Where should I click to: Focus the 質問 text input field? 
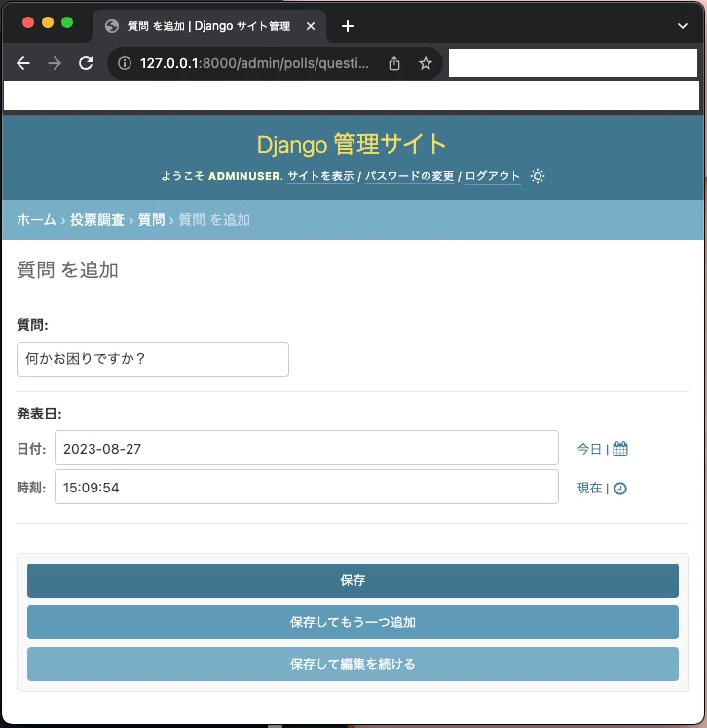point(153,359)
